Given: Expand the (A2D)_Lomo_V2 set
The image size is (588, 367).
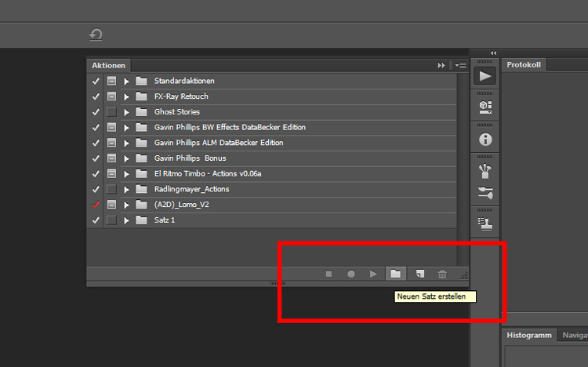Looking at the screenshot, I should (x=126, y=205).
